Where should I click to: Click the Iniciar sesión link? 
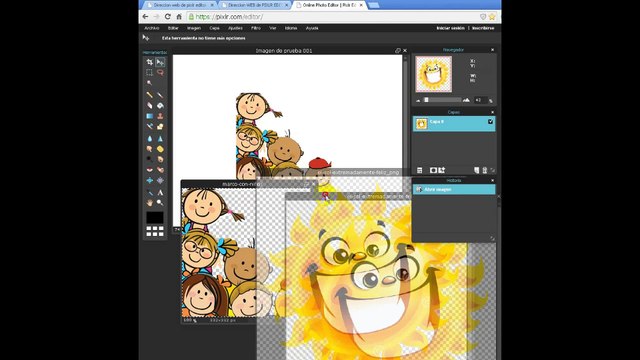click(x=451, y=28)
